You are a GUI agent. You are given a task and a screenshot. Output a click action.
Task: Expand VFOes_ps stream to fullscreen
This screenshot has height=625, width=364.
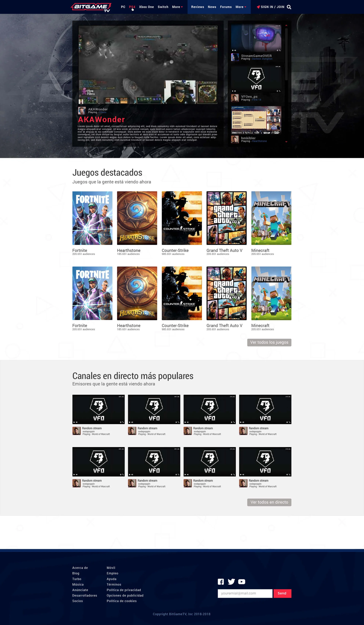(x=280, y=91)
